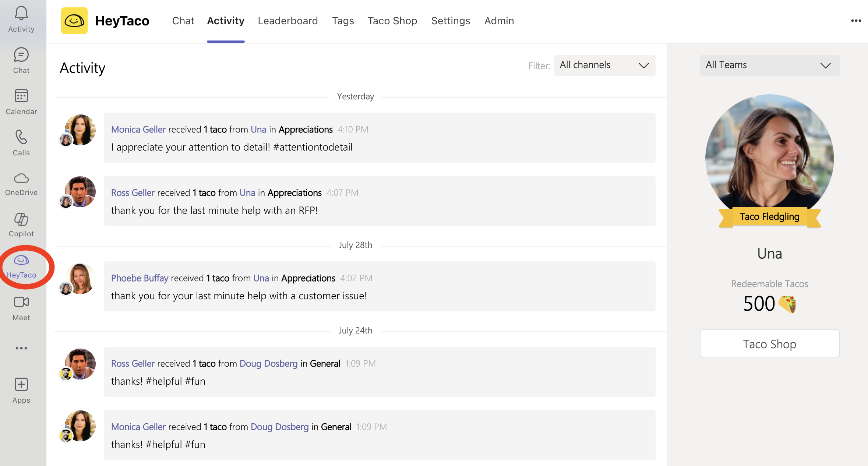Open the All channels filter dropdown
The image size is (868, 466).
(x=604, y=66)
